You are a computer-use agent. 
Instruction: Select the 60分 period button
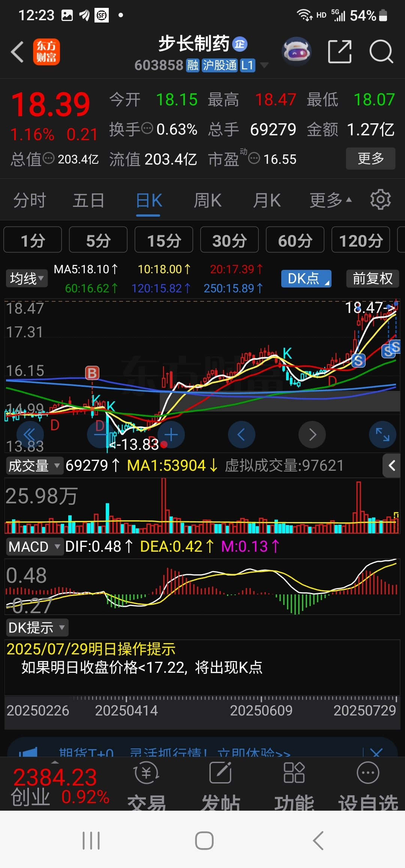click(295, 240)
